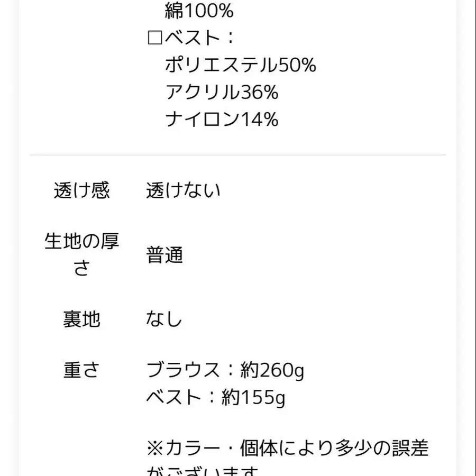The image size is (476, 476).
Task: Tap the 裏地 row label
Action: [81, 319]
